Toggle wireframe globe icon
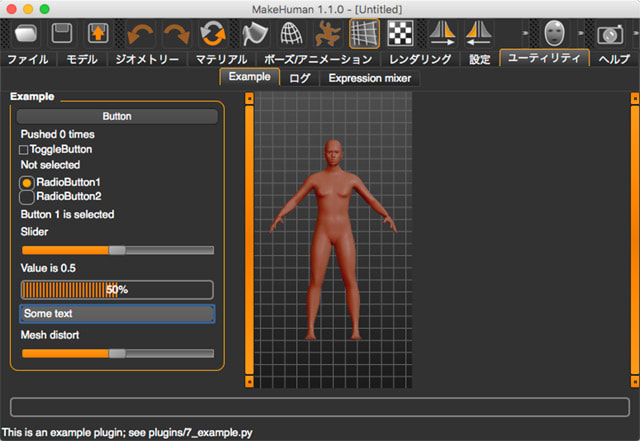This screenshot has width=640, height=441. (291, 34)
